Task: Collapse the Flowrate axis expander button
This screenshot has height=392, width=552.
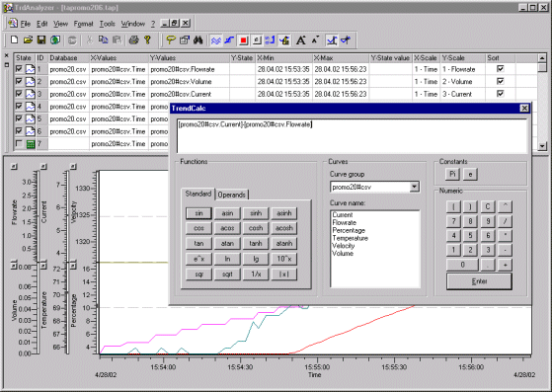Action: click(x=14, y=167)
